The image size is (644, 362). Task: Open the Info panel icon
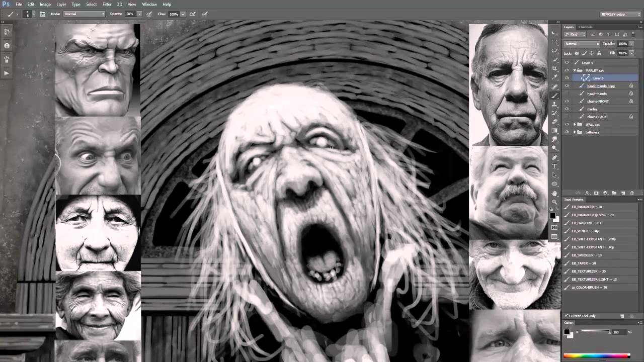(7, 46)
